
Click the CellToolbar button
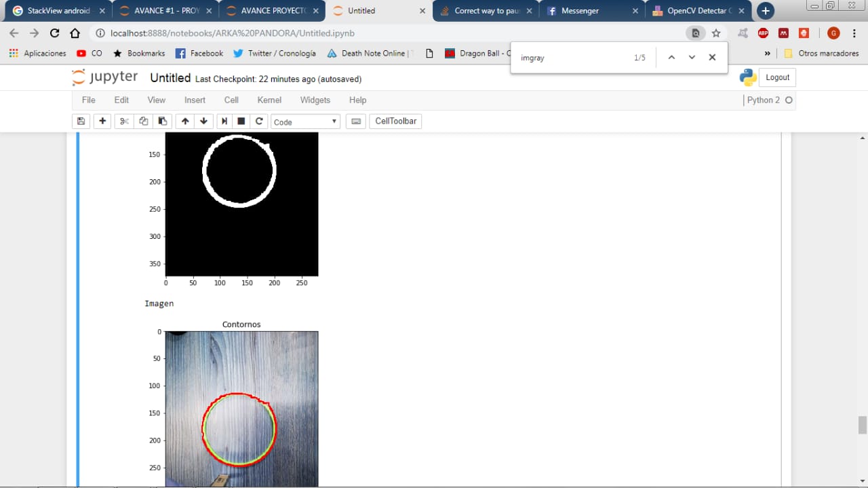click(x=395, y=121)
